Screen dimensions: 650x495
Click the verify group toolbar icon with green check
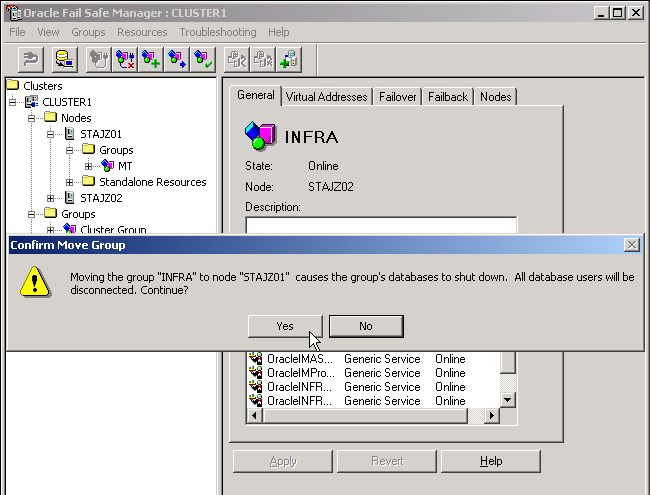pos(203,59)
